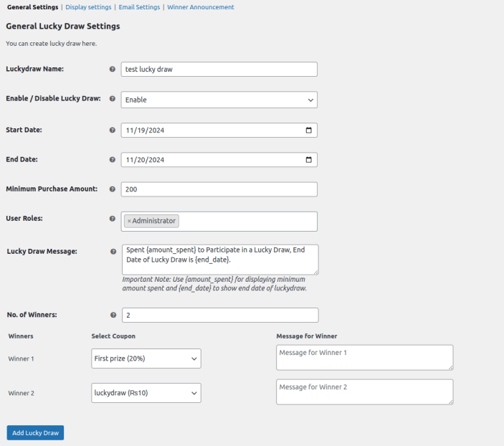Viewport: 504px width, 446px height.
Task: Open Enable / Disable Lucky Draw dropdown
Action: 219,100
